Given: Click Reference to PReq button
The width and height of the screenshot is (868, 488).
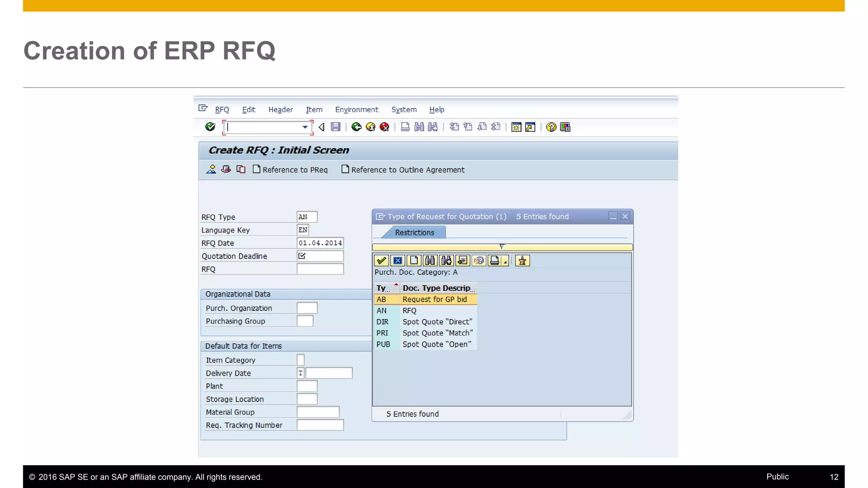Looking at the screenshot, I should point(290,169).
